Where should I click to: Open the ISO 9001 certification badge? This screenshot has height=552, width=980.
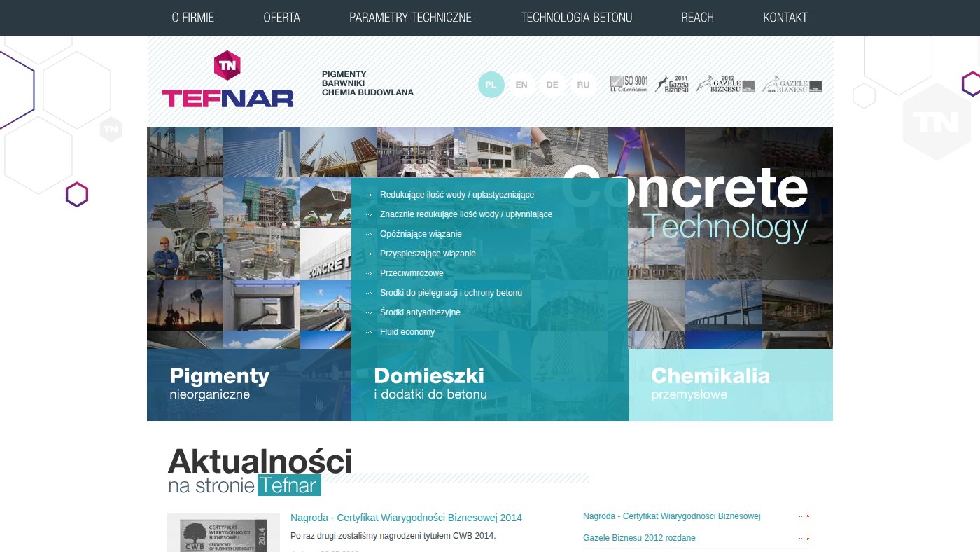[629, 84]
